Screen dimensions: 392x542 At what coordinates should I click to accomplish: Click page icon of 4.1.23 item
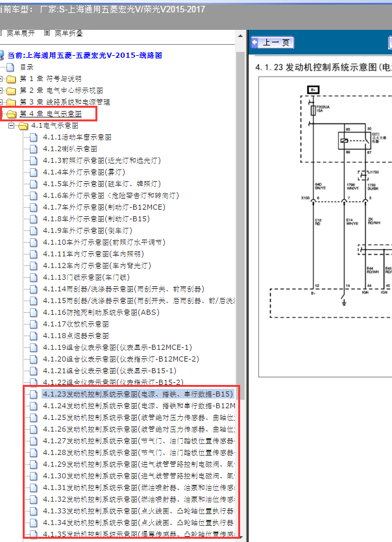tap(34, 395)
